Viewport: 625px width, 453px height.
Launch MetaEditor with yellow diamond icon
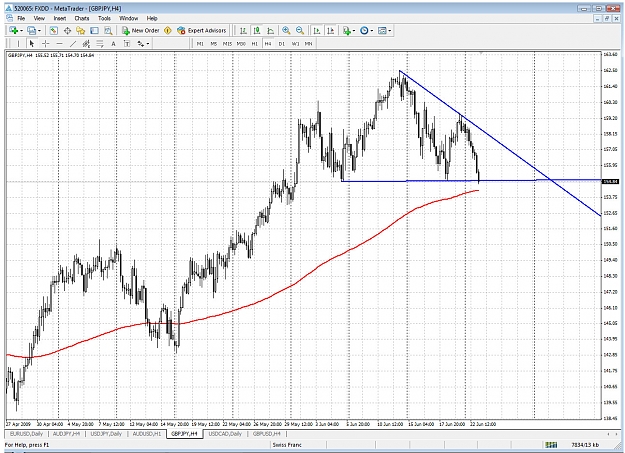[168, 30]
